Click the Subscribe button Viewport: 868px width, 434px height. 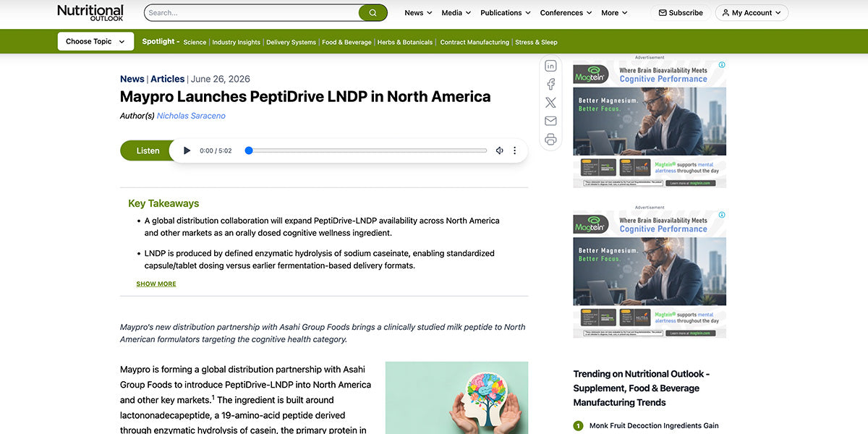tap(680, 13)
